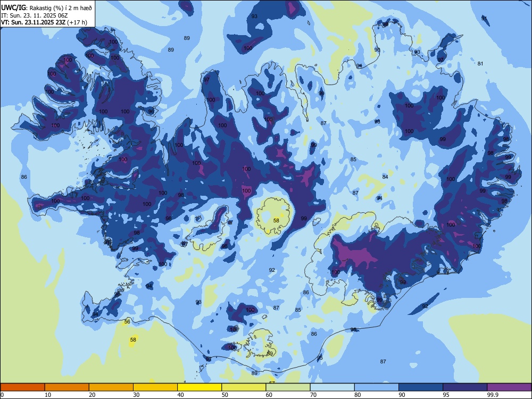Click the dark orange 0–10 legend swatch
Viewport: 532px width, 399px height.
coord(23,387)
